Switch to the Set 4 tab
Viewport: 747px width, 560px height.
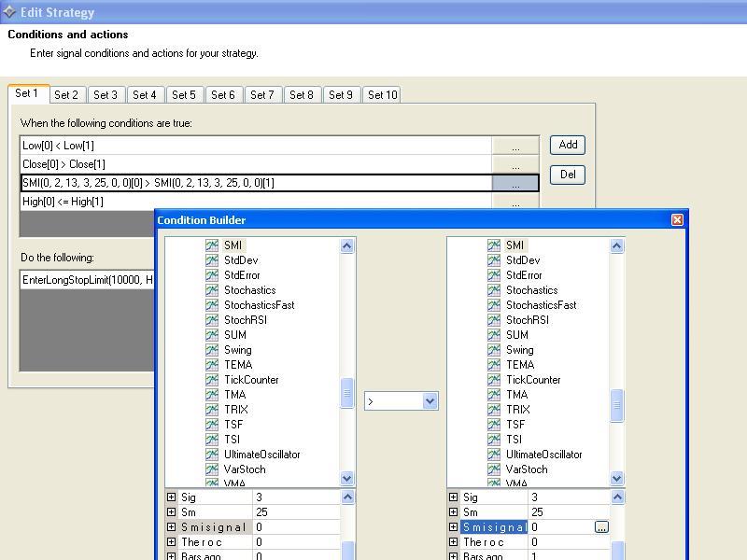click(145, 95)
